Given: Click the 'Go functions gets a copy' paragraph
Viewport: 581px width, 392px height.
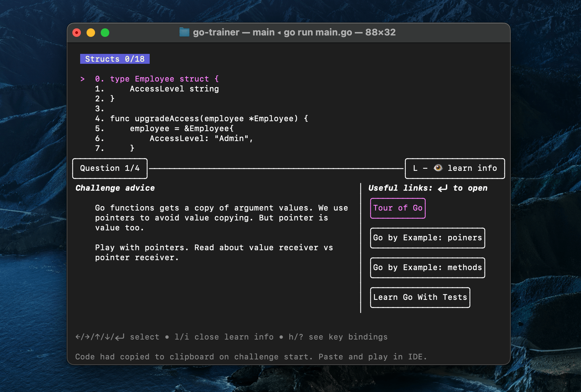Looking at the screenshot, I should tap(221, 218).
